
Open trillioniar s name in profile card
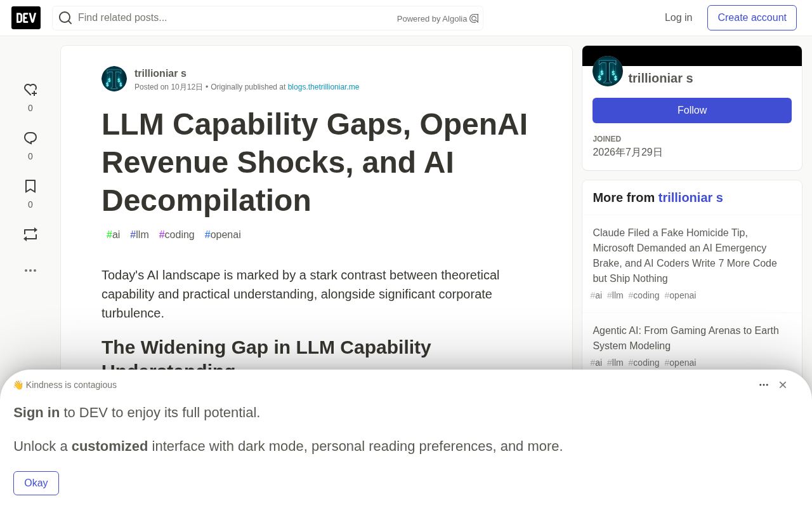click(661, 78)
